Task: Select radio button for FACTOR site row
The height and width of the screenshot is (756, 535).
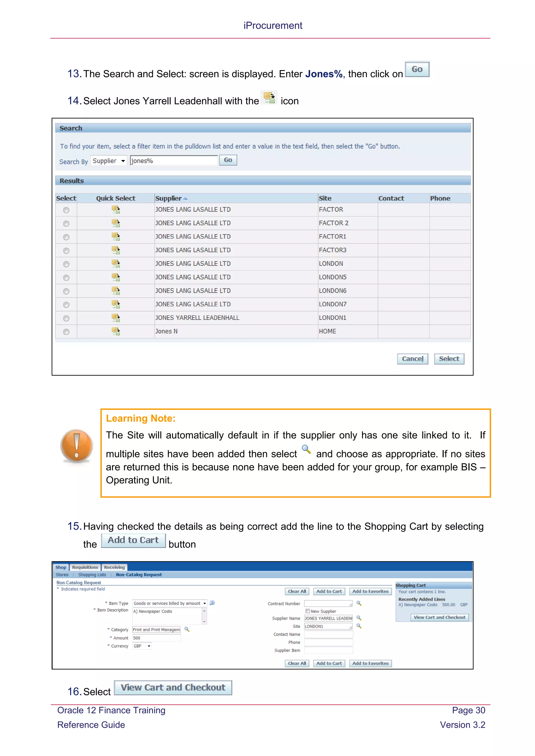Action: [x=66, y=210]
